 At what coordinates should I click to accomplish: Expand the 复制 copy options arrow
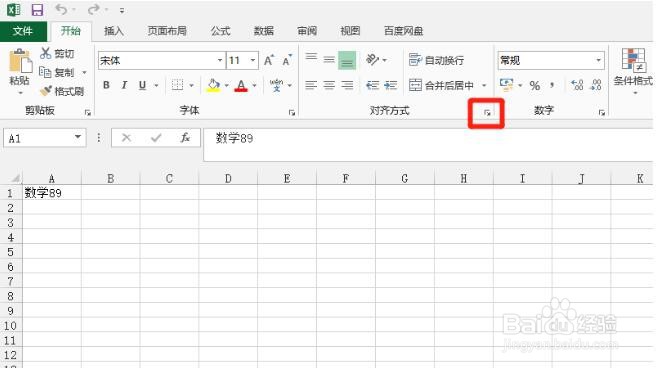pos(85,72)
